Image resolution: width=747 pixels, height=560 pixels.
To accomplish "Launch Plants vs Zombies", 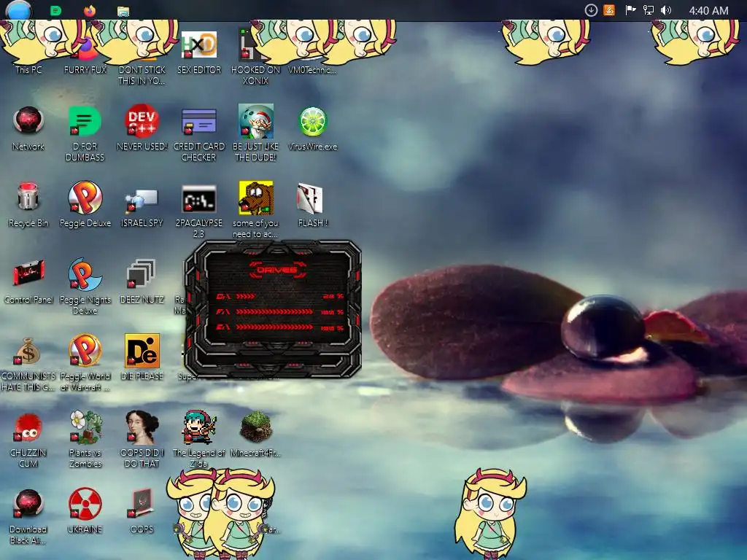I will 85,439.
